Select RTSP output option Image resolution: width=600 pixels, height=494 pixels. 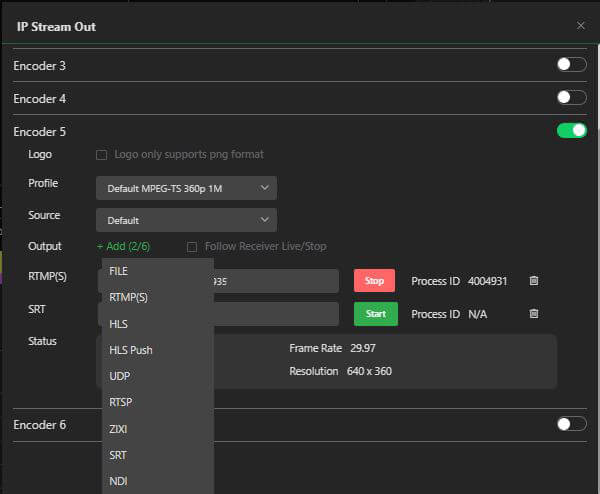(121, 402)
